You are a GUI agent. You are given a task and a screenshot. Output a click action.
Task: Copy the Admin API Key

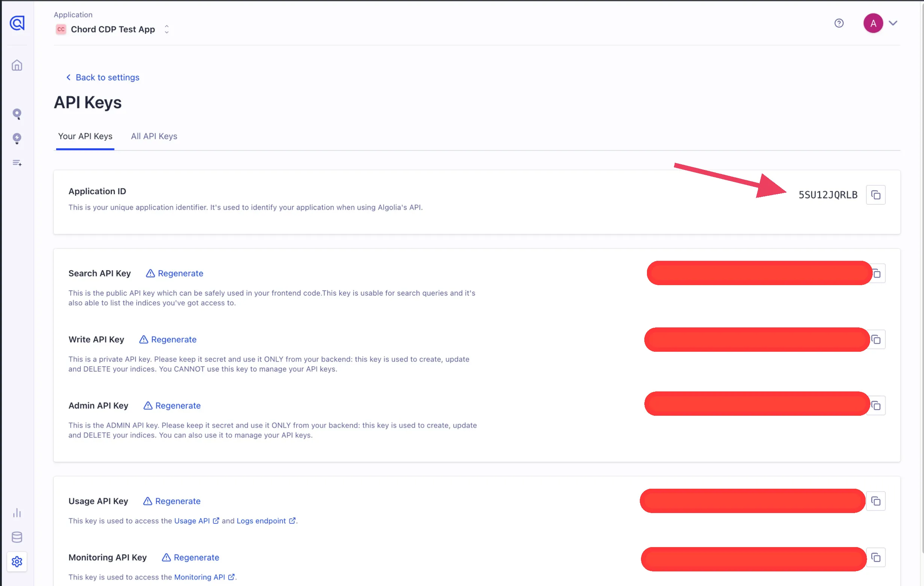coord(876,405)
